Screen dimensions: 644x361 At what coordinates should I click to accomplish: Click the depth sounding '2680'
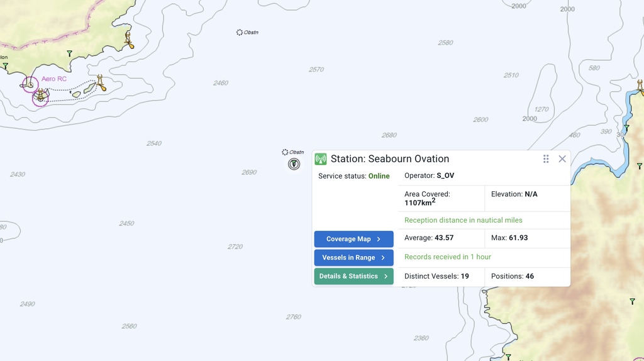click(389, 135)
